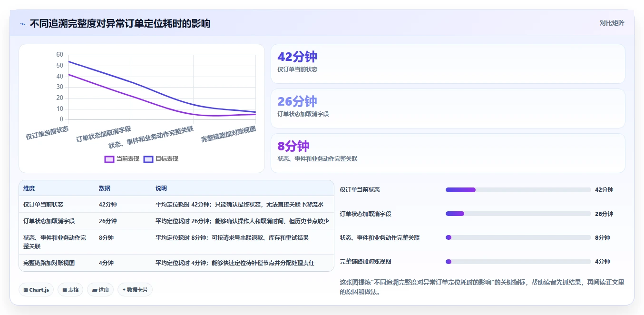Click progress bar for 完整链路加对账视图
The width and height of the screenshot is (644, 315).
[518, 262]
